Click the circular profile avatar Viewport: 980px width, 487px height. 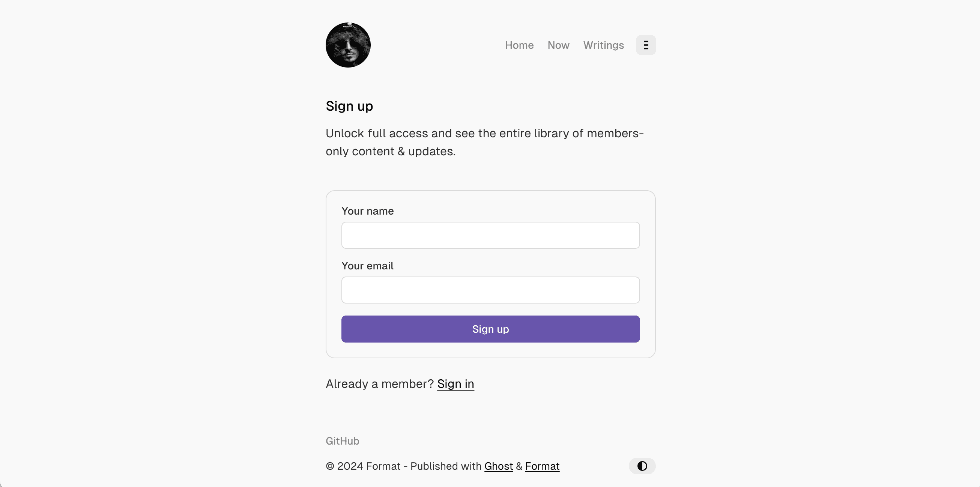pyautogui.click(x=347, y=45)
